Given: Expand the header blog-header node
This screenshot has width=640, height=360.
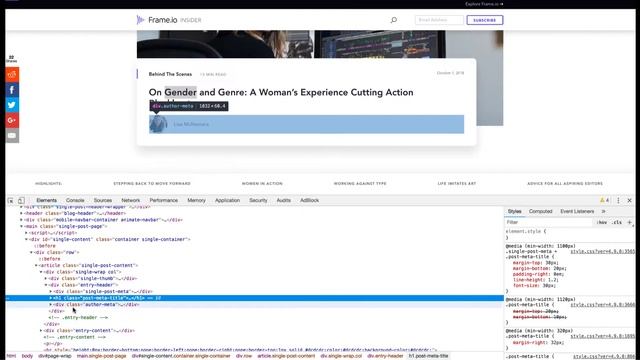Looking at the screenshot, I should click(22, 213).
